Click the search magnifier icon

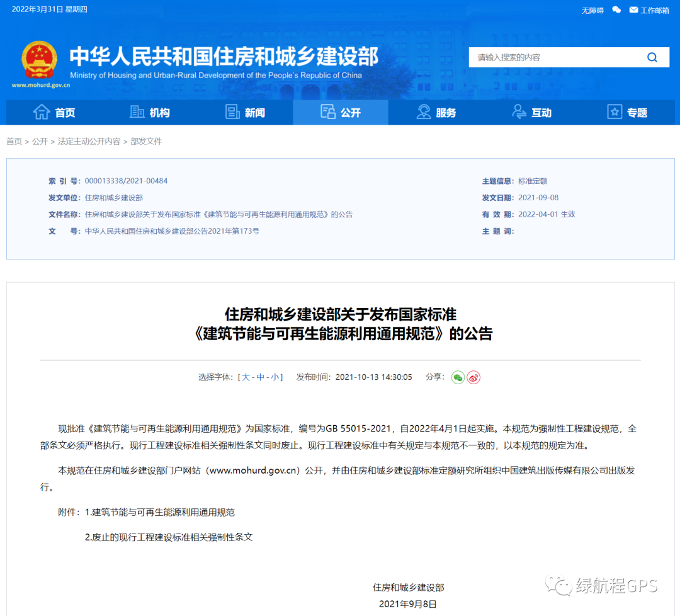pos(652,57)
